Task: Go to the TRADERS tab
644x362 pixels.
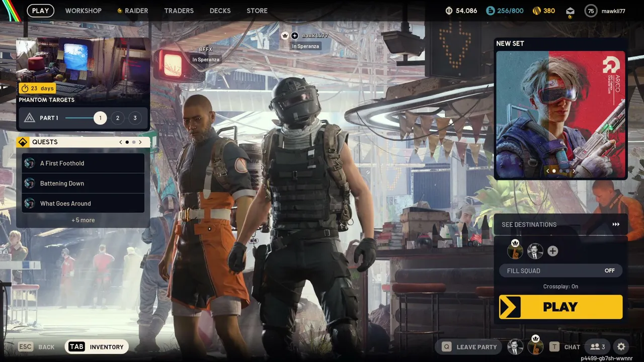Action: (x=179, y=11)
